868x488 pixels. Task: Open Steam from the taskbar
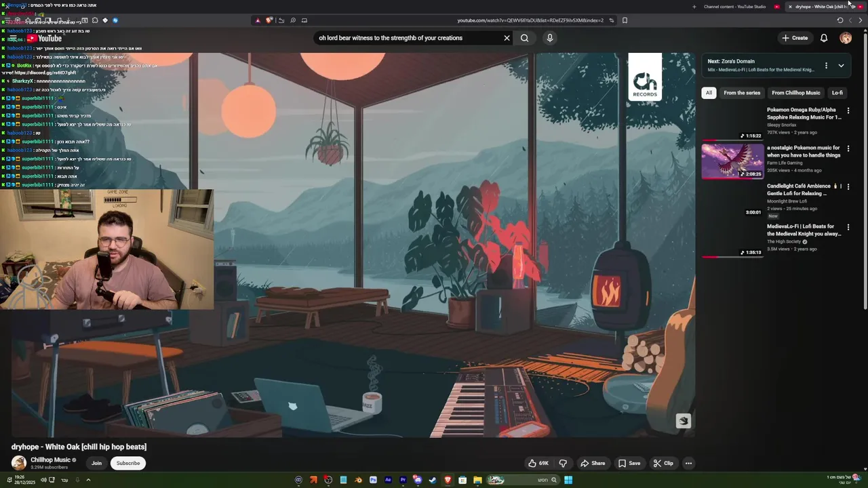click(x=433, y=480)
